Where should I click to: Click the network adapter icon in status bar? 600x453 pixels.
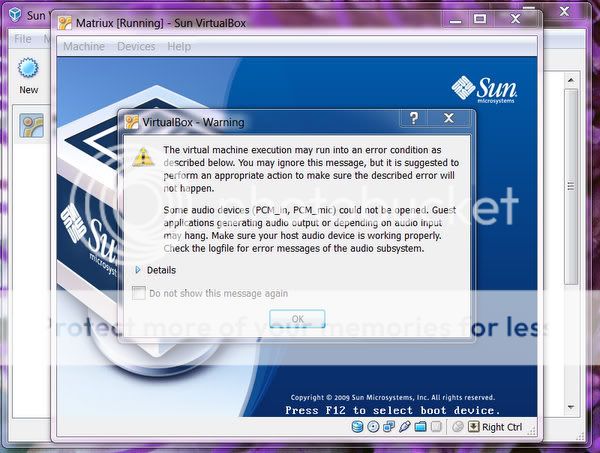click(389, 427)
